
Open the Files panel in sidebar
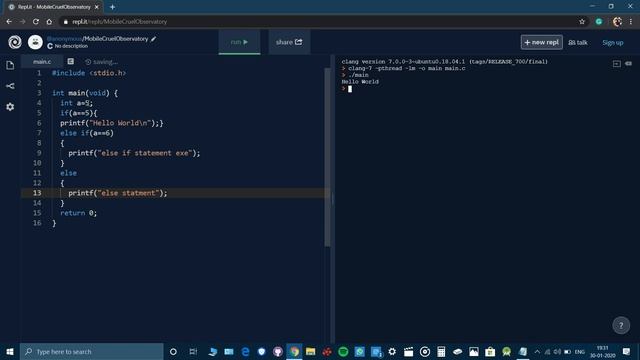10,65
